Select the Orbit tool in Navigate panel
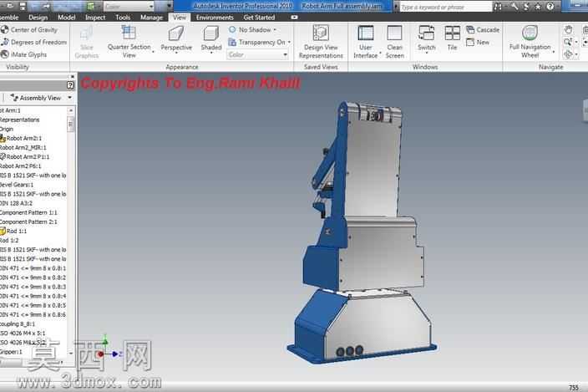Image resolution: width=588 pixels, height=392 pixels. click(568, 54)
